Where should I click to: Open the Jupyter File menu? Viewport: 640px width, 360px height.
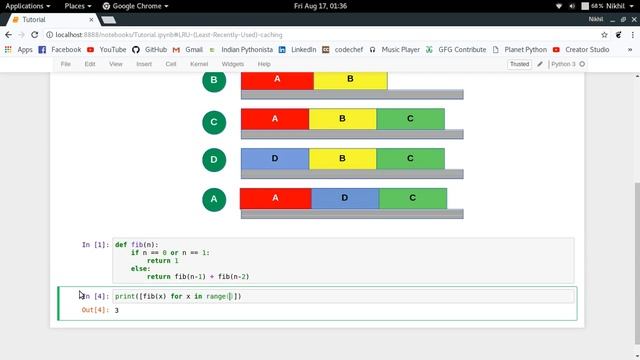pos(65,64)
